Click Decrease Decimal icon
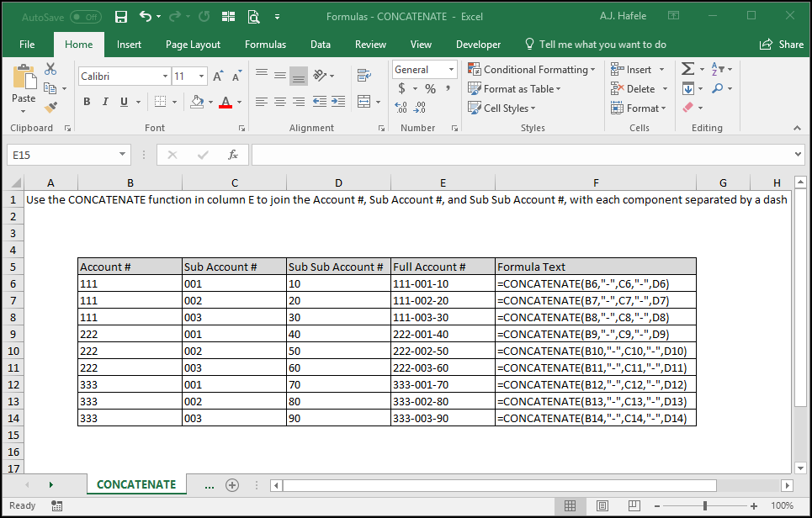 click(420, 108)
